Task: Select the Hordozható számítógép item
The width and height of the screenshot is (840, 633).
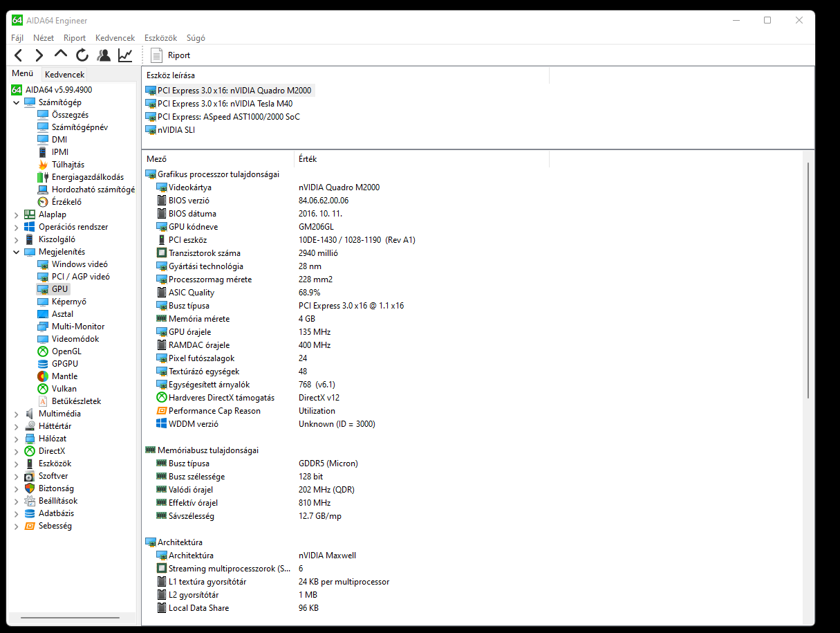Action: (x=86, y=190)
